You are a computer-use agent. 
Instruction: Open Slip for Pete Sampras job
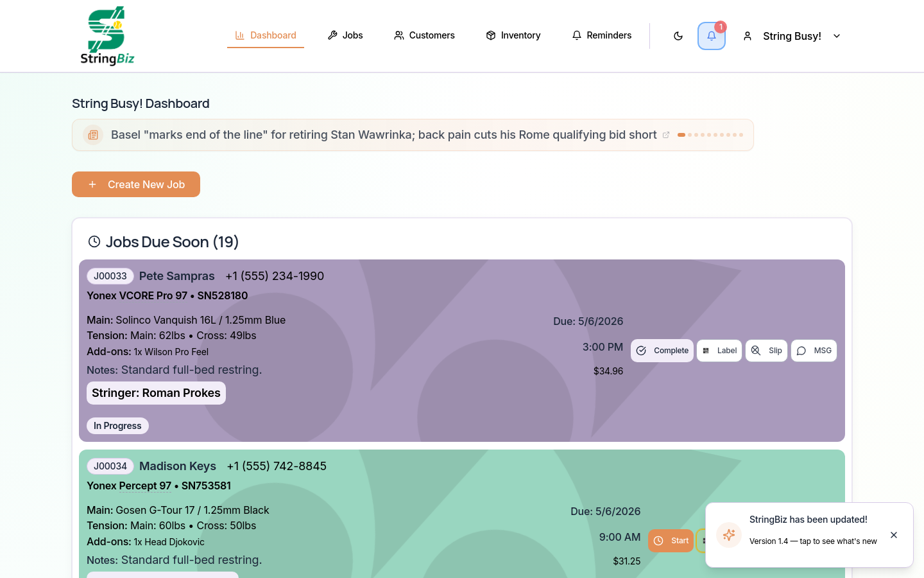(766, 351)
